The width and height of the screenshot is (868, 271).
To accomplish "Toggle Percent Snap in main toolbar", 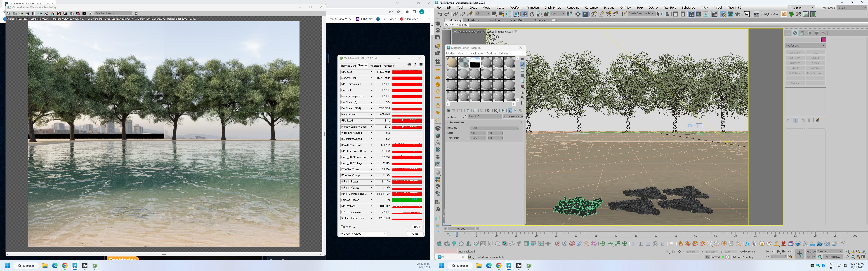I will (608, 14).
